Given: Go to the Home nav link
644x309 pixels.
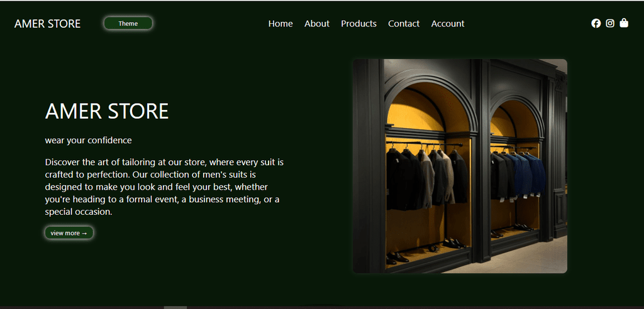Looking at the screenshot, I should click(280, 24).
